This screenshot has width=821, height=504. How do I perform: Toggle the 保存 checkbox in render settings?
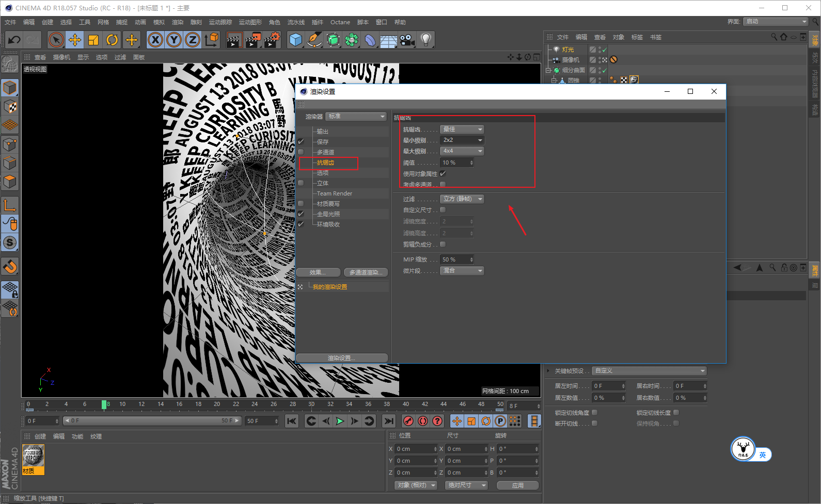click(x=301, y=141)
